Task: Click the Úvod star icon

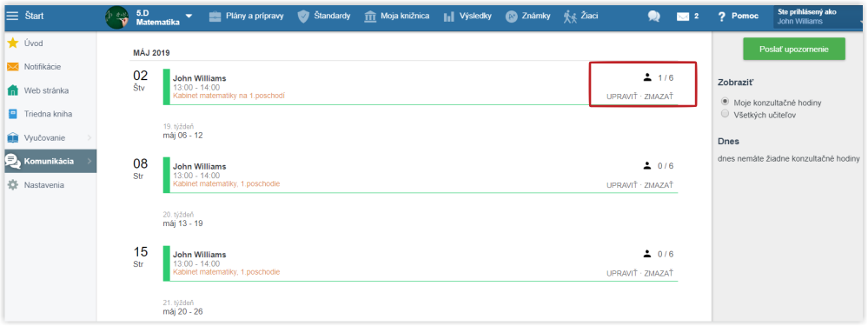Action: click(13, 43)
